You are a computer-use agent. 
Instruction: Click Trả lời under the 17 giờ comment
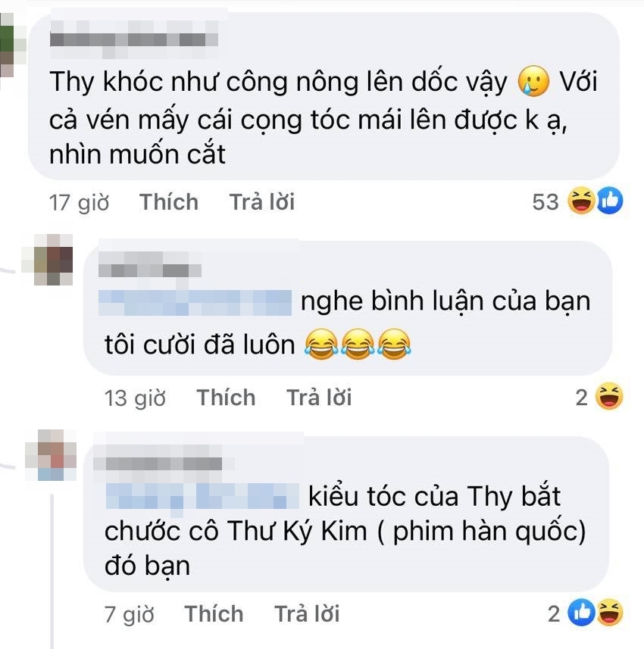[x=261, y=202]
